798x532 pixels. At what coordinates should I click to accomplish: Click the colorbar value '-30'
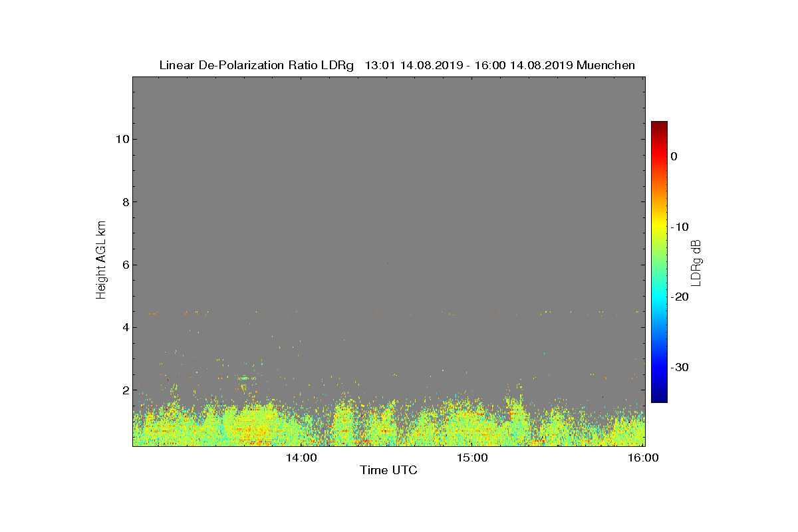click(679, 367)
